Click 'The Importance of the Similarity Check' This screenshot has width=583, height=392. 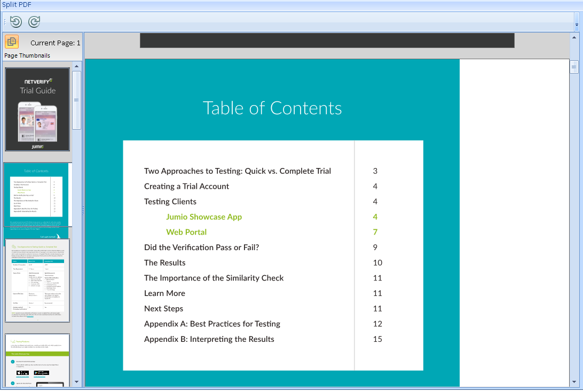(x=214, y=278)
